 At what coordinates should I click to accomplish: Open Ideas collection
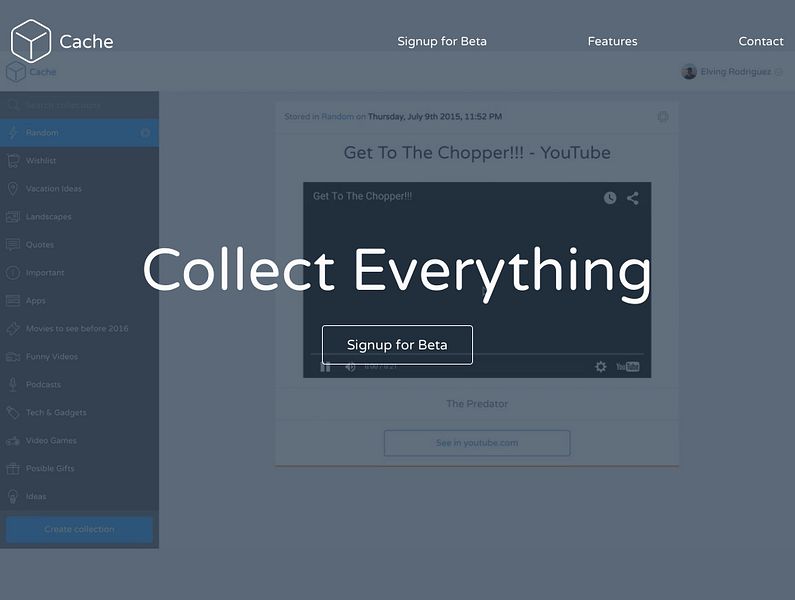pyautogui.click(x=79, y=497)
